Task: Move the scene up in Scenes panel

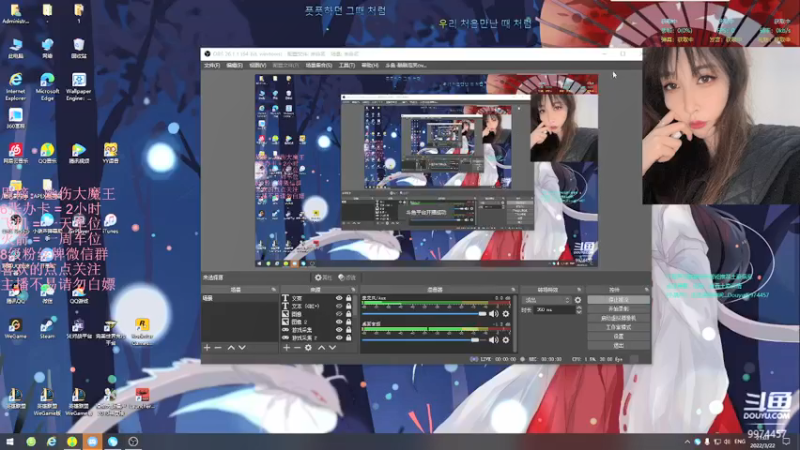Action: (231, 347)
